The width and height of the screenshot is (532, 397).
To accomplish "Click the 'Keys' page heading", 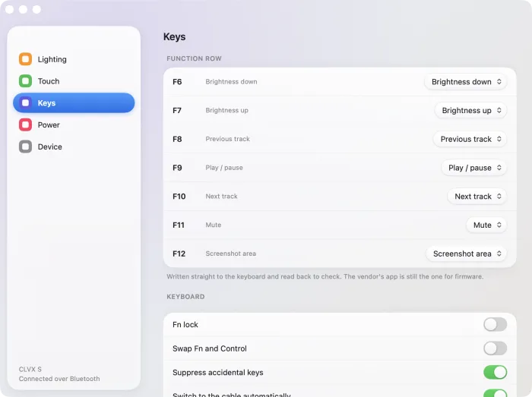I will click(x=174, y=36).
